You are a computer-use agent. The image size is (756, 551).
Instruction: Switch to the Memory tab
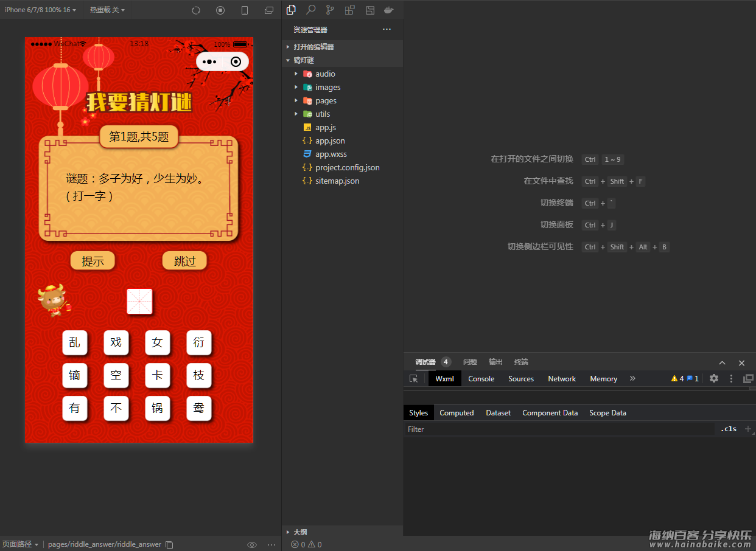tap(603, 378)
